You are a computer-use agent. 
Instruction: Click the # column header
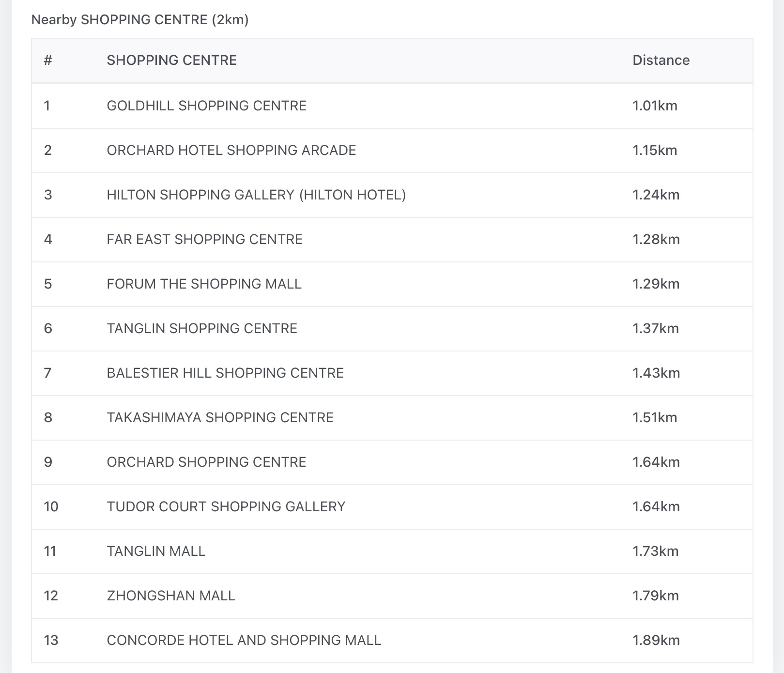click(x=48, y=60)
